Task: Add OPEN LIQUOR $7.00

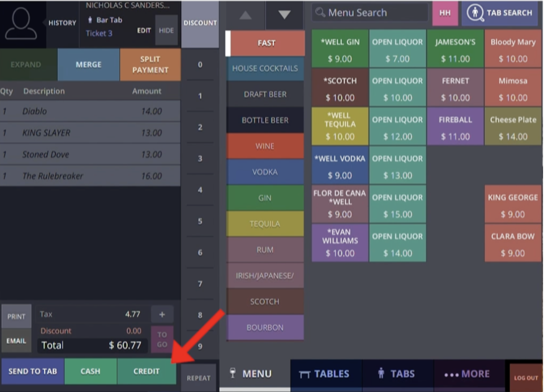Action: 398,48
